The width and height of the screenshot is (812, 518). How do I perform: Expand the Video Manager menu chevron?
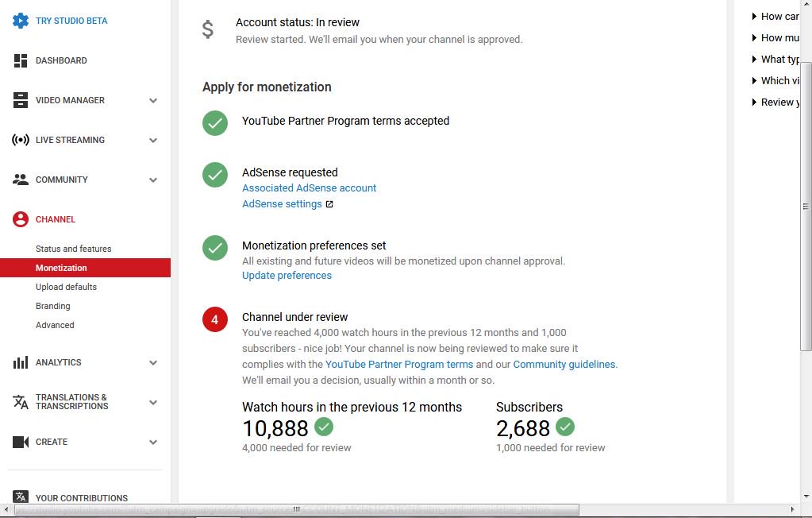point(153,101)
